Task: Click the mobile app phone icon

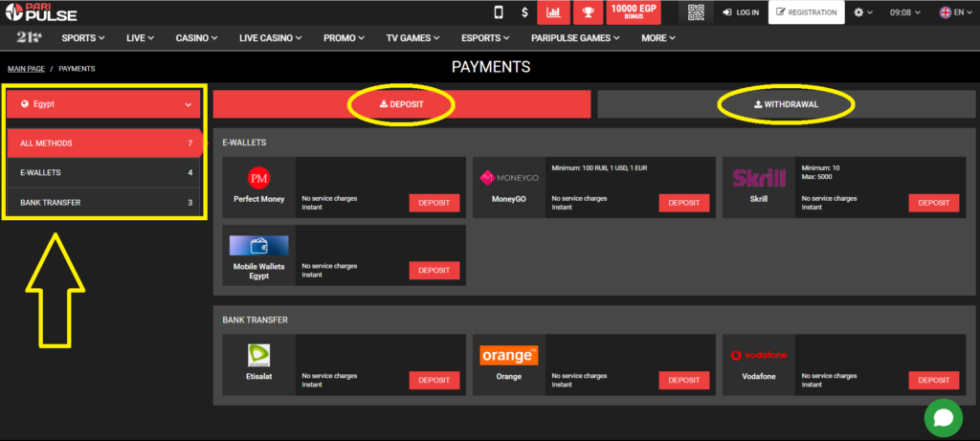Action: click(498, 12)
